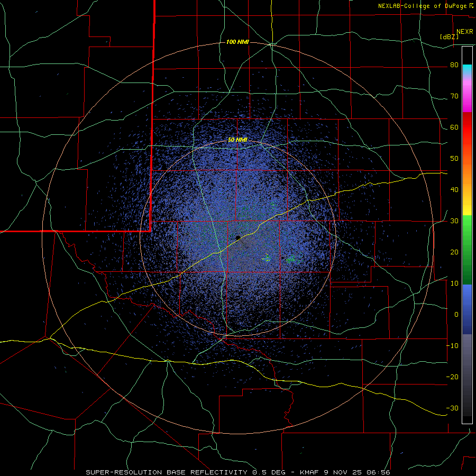Click the black radar site dot at center
476x476 pixels.
[x=238, y=237]
